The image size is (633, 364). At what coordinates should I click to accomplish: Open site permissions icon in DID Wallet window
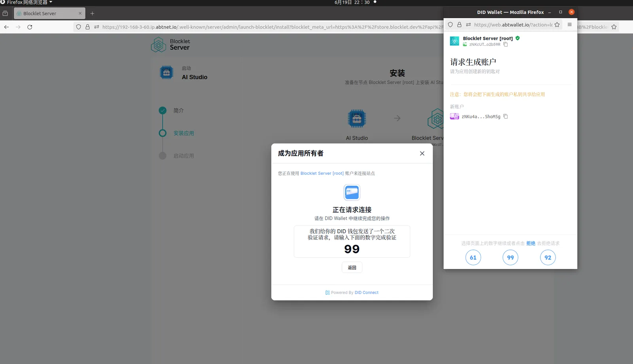click(468, 25)
